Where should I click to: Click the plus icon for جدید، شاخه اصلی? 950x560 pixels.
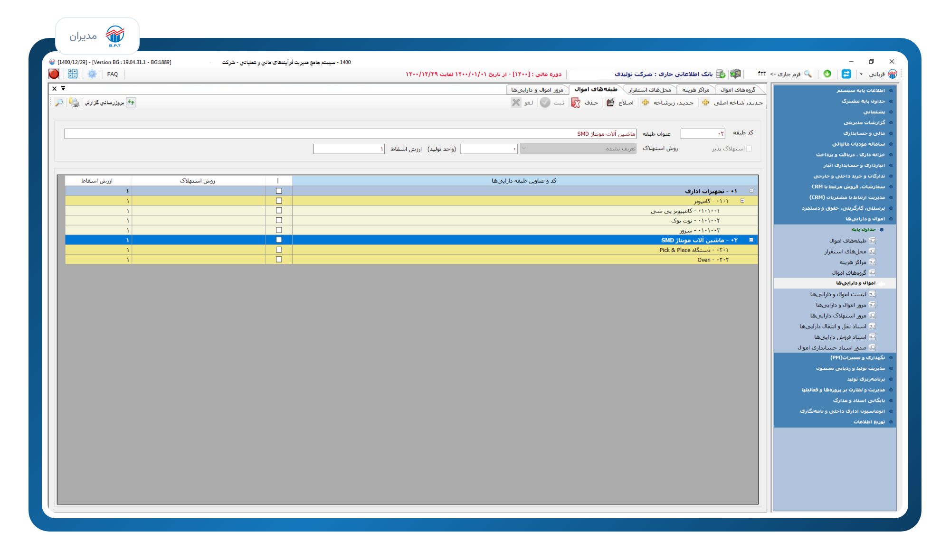pyautogui.click(x=706, y=103)
